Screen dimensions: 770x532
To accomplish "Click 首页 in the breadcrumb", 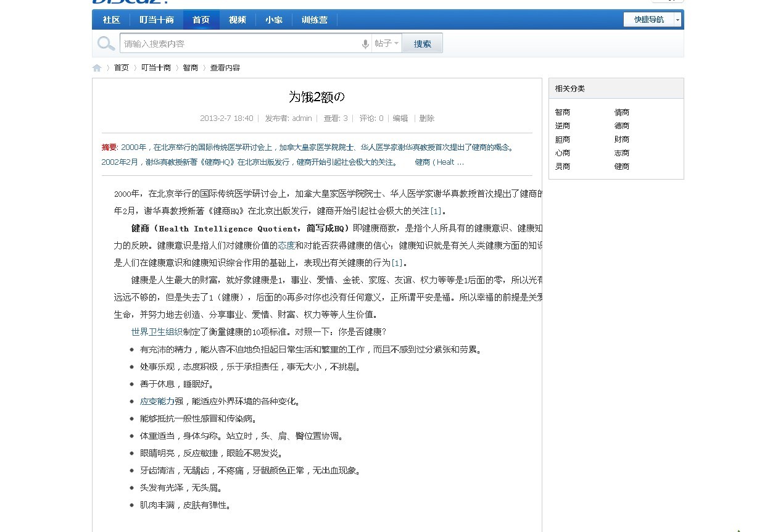I will click(x=122, y=68).
